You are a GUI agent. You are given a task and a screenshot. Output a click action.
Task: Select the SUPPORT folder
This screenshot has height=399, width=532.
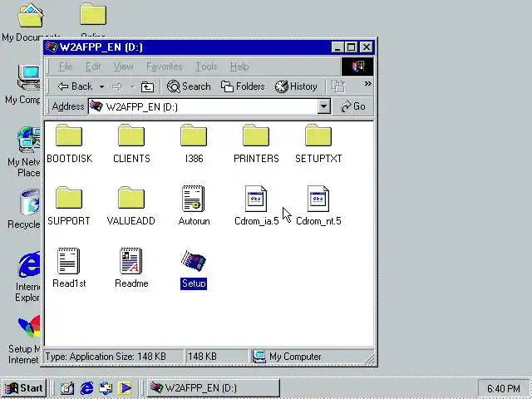click(69, 206)
